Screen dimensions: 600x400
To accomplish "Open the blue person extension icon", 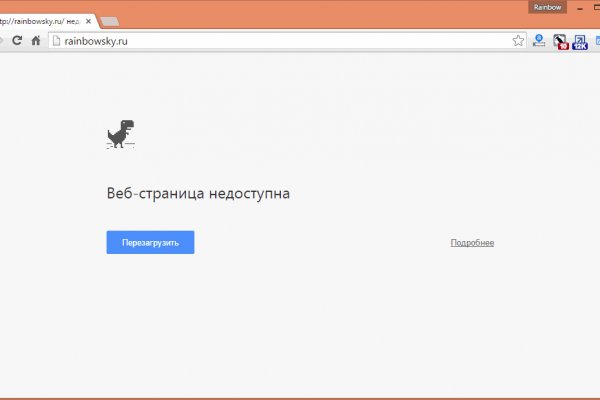I will pos(540,41).
